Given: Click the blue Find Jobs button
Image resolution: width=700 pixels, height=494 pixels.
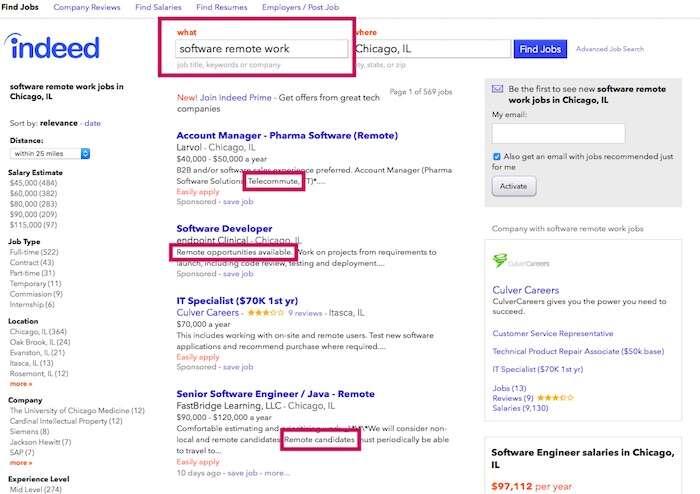Looking at the screenshot, I should point(540,49).
